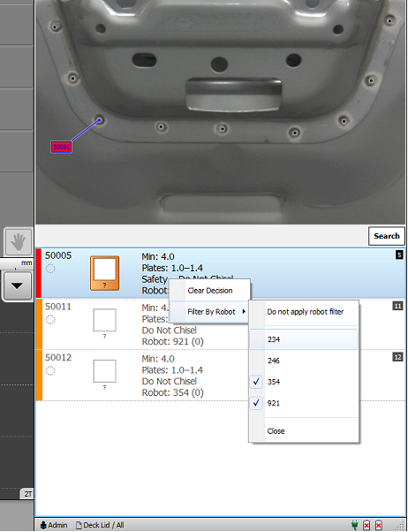Click the orange decision icon for 50005
This screenshot has width=408, height=532.
click(x=104, y=273)
